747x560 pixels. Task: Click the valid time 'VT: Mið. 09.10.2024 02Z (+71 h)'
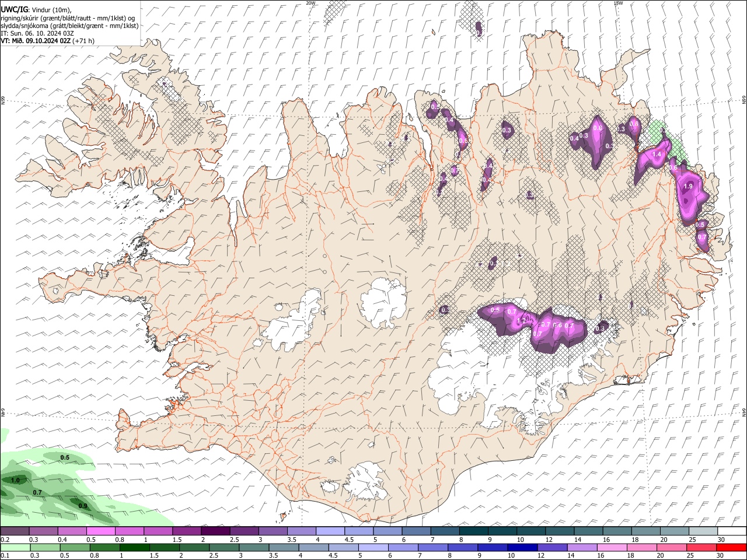[47, 41]
